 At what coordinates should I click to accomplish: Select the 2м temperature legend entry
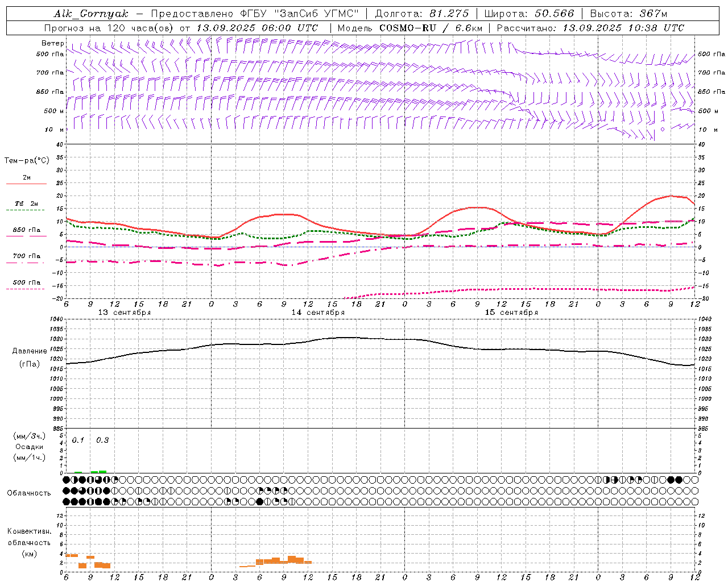coord(26,178)
